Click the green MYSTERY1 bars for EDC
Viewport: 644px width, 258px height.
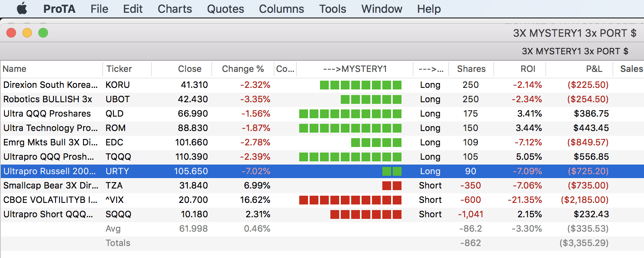pyautogui.click(x=376, y=142)
